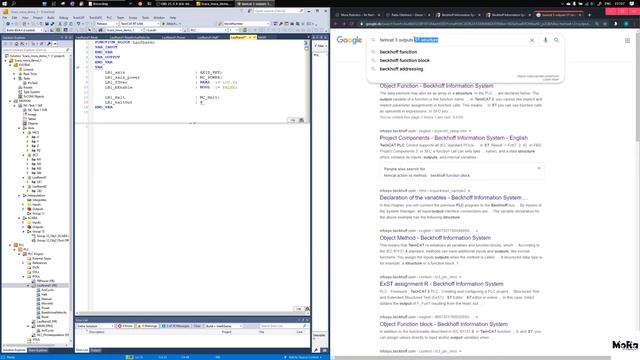Viewport: 640px width, 360px height.
Task: Open Windows taskbar search
Action: coord(14,3)
